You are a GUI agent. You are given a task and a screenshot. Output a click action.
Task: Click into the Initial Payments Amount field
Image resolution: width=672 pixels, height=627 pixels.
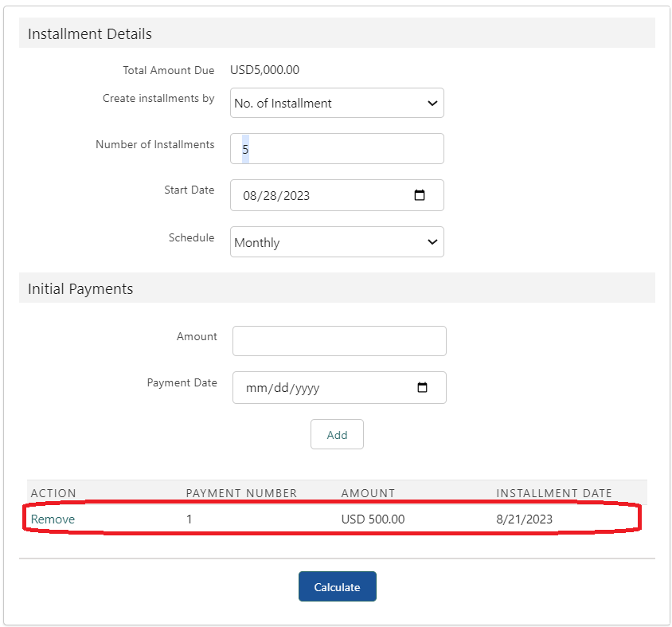339,341
